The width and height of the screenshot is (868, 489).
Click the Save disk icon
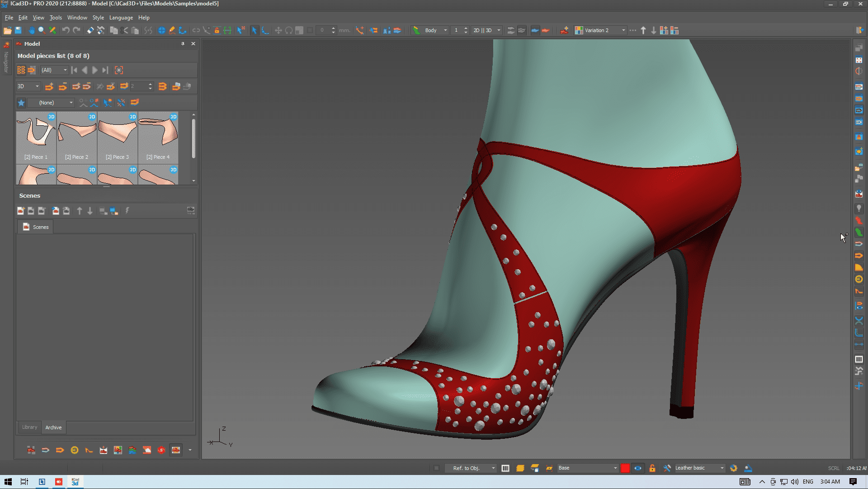coord(18,30)
